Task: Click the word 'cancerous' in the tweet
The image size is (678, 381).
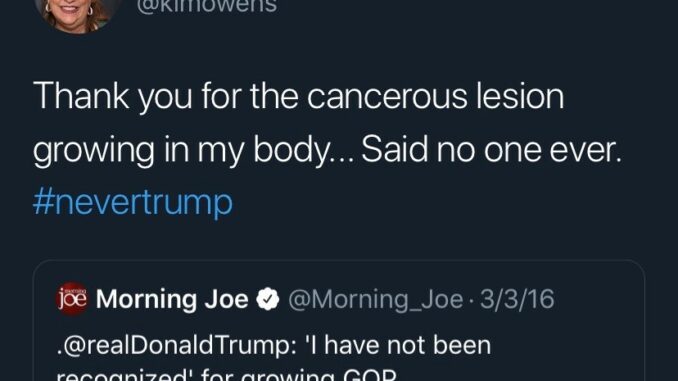Action: (x=387, y=97)
